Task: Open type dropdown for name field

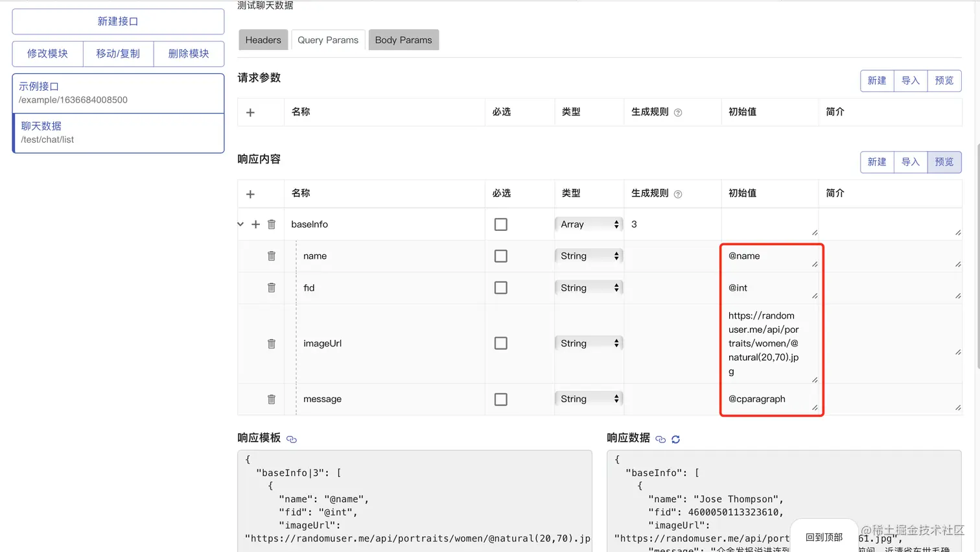Action: [589, 256]
